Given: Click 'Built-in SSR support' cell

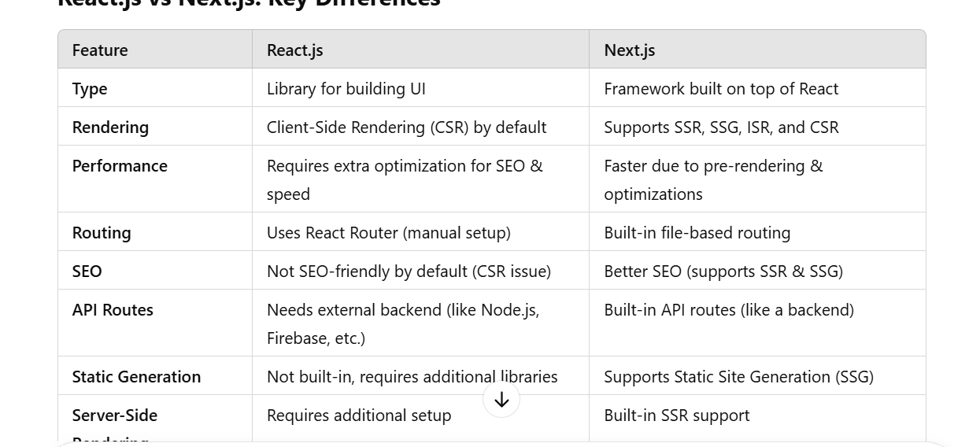Looking at the screenshot, I should [677, 416].
